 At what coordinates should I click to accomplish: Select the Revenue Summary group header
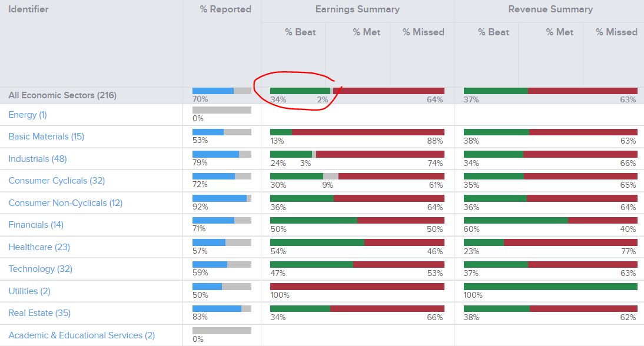[x=550, y=9]
